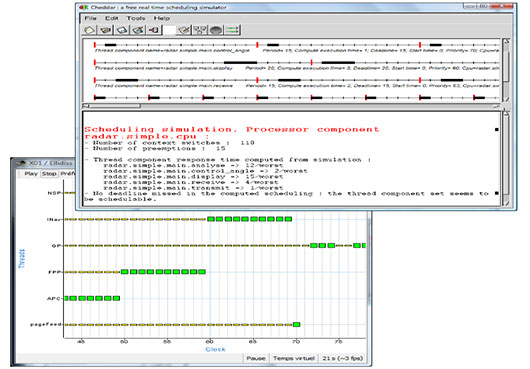This screenshot has height=369, width=530.
Task: Click the green pagefeed block at clock 70
Action: click(296, 325)
